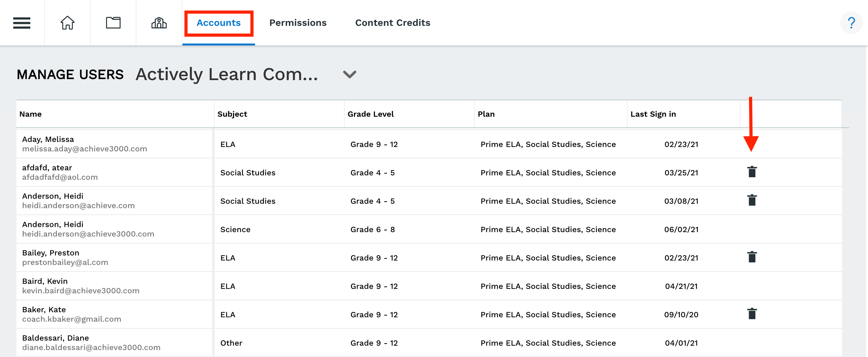Click last sign in date 09/10/20
Image resolution: width=868 pixels, height=357 pixels.
(x=681, y=314)
